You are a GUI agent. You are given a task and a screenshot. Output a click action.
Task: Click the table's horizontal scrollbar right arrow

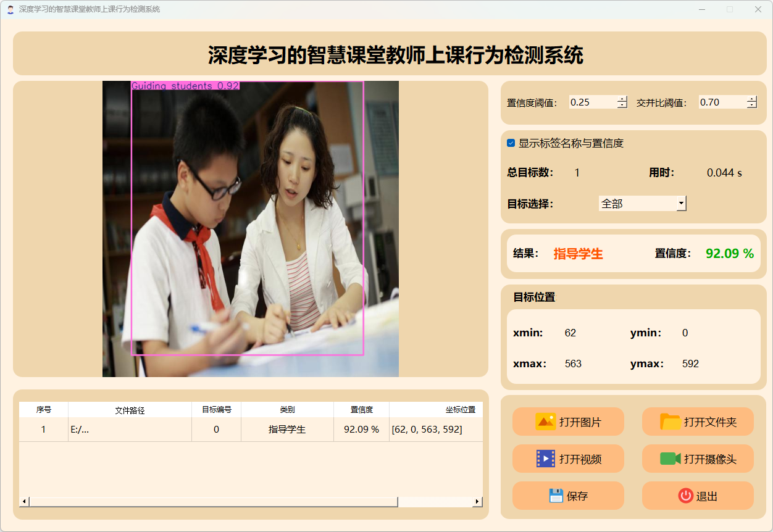click(x=477, y=502)
